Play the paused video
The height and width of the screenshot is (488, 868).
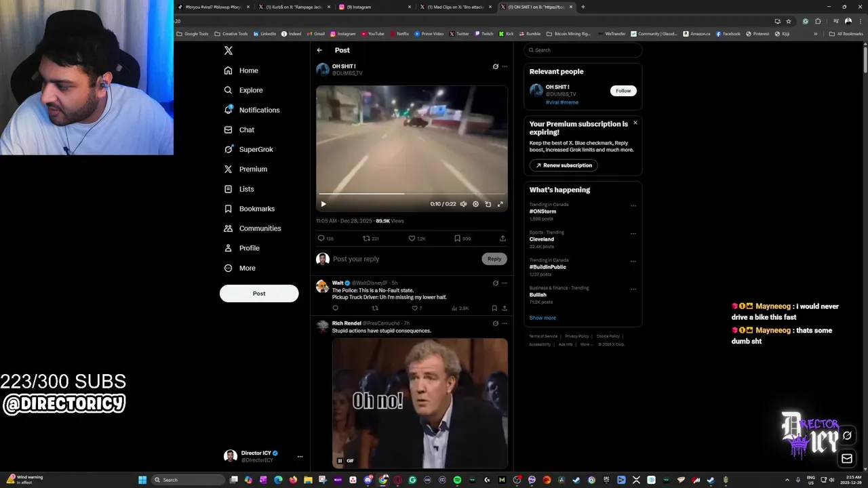323,204
